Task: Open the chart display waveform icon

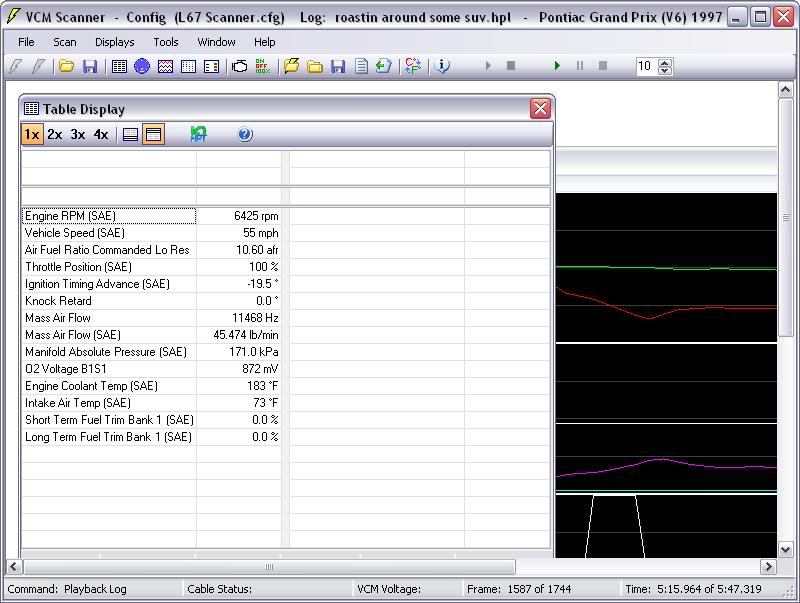Action: tap(165, 66)
